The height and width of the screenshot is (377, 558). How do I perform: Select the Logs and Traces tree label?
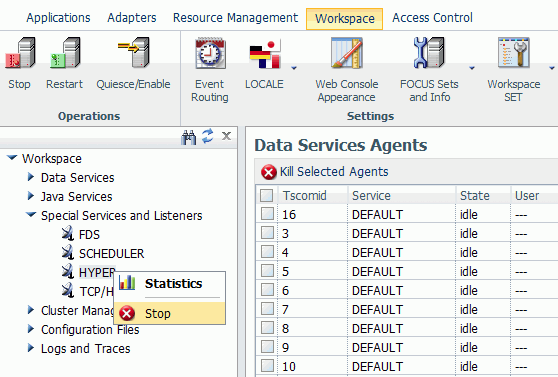[x=85, y=349]
